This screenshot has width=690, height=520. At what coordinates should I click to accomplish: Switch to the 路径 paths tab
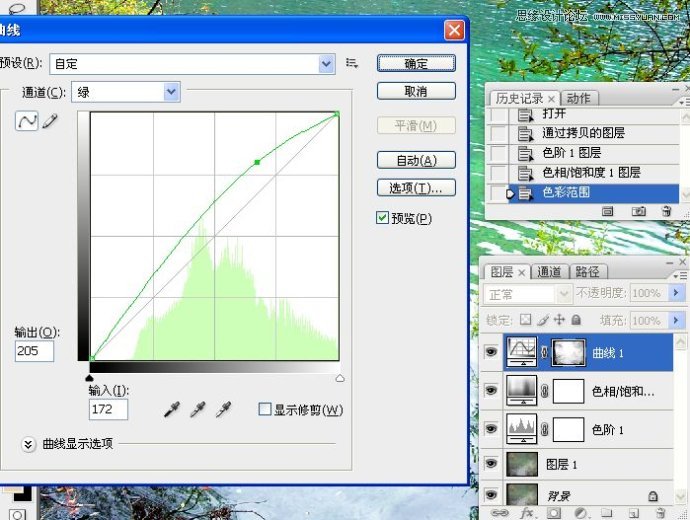pos(587,272)
